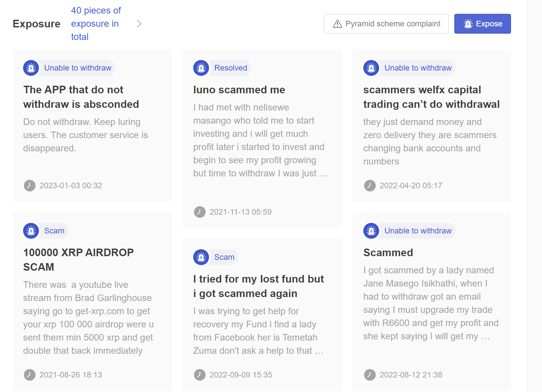Open the Pyramid scheme complaint button
This screenshot has height=392, width=542.
[x=386, y=24]
